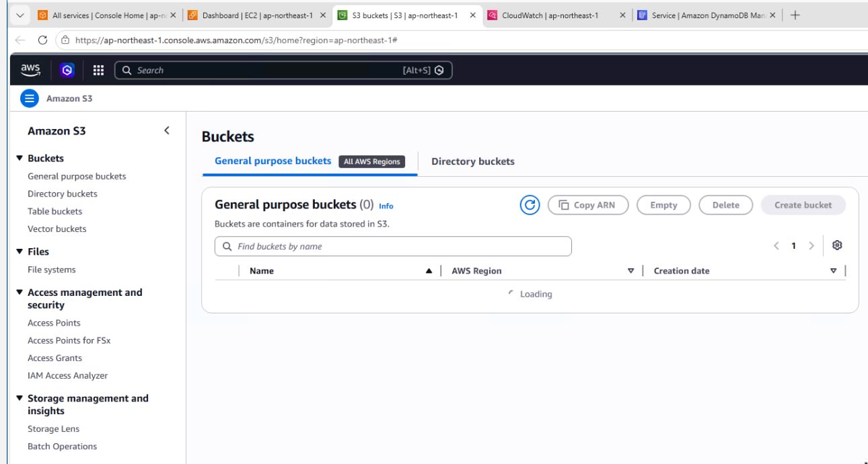Click the browser back arrow
This screenshot has height=464, width=868.
tap(20, 40)
